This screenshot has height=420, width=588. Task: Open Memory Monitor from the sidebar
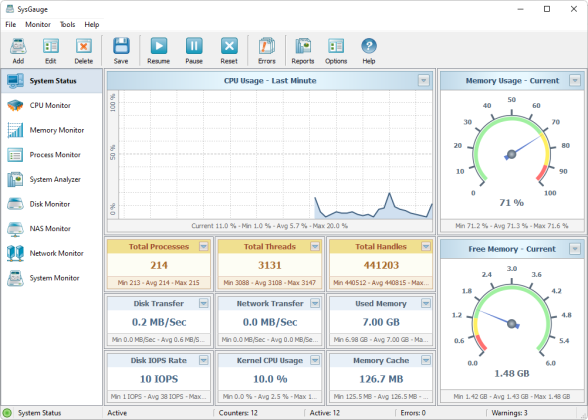coord(51,130)
